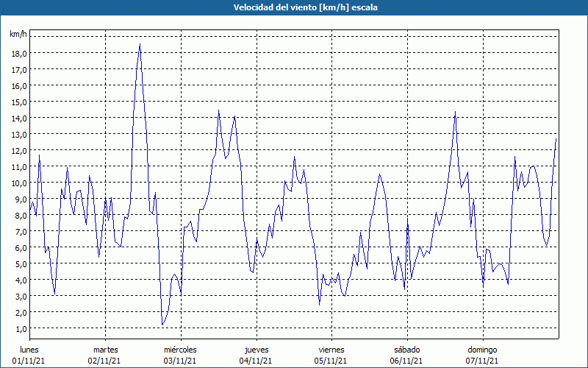
Task: Click the '10,0' y-axis value
Action: [x=19, y=183]
